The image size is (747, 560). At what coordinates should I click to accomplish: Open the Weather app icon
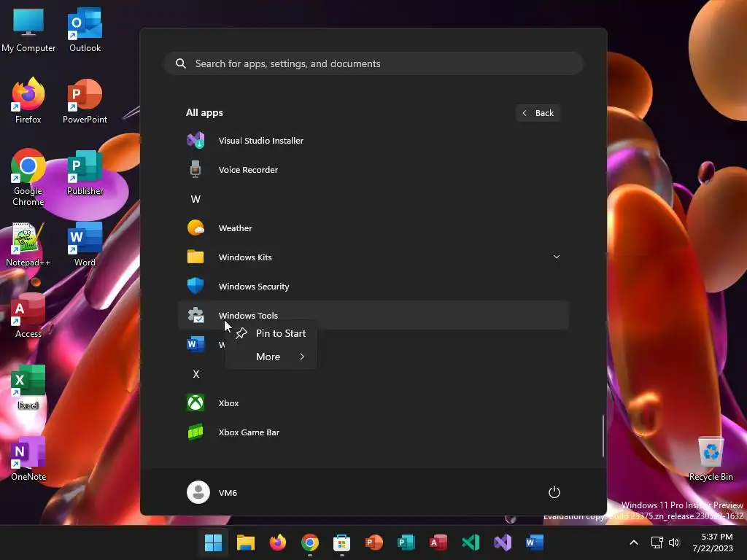[196, 228]
